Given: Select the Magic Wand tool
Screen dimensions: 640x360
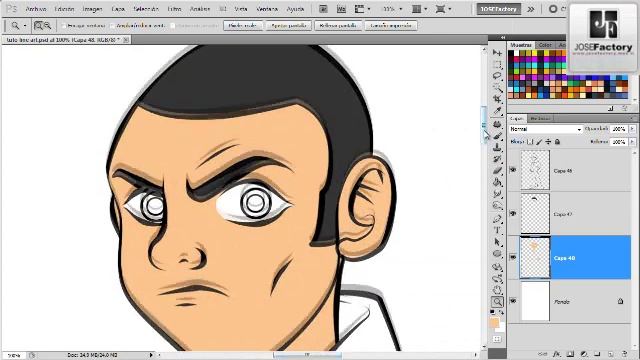Looking at the screenshot, I should 497,87.
